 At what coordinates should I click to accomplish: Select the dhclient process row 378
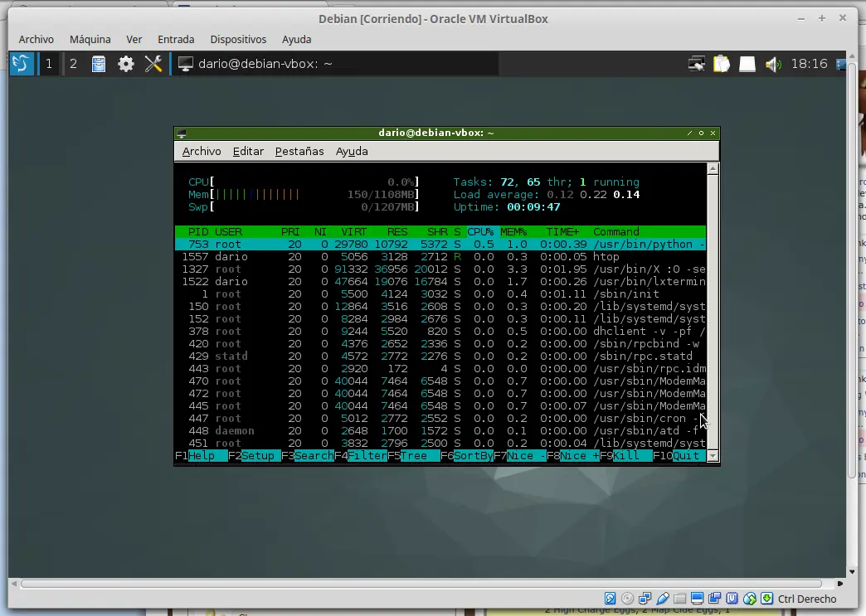[440, 332]
